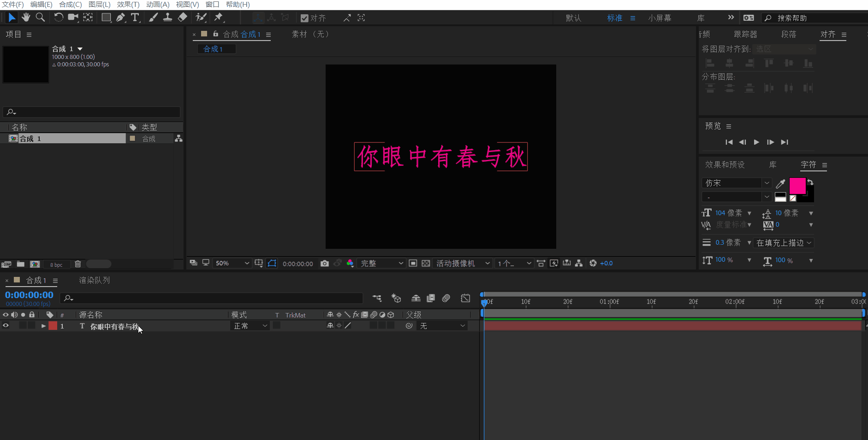Toggle the 对齐 snapping checkbox
868x440 pixels.
point(304,18)
